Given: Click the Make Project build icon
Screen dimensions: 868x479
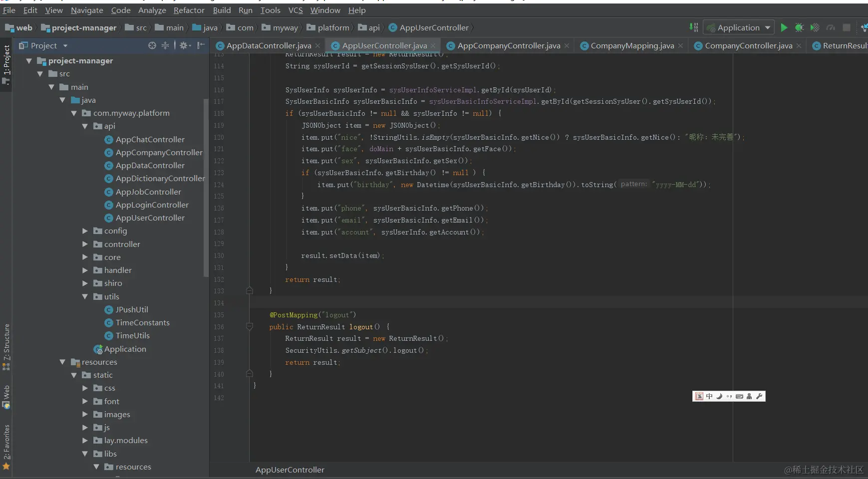Looking at the screenshot, I should (x=694, y=27).
